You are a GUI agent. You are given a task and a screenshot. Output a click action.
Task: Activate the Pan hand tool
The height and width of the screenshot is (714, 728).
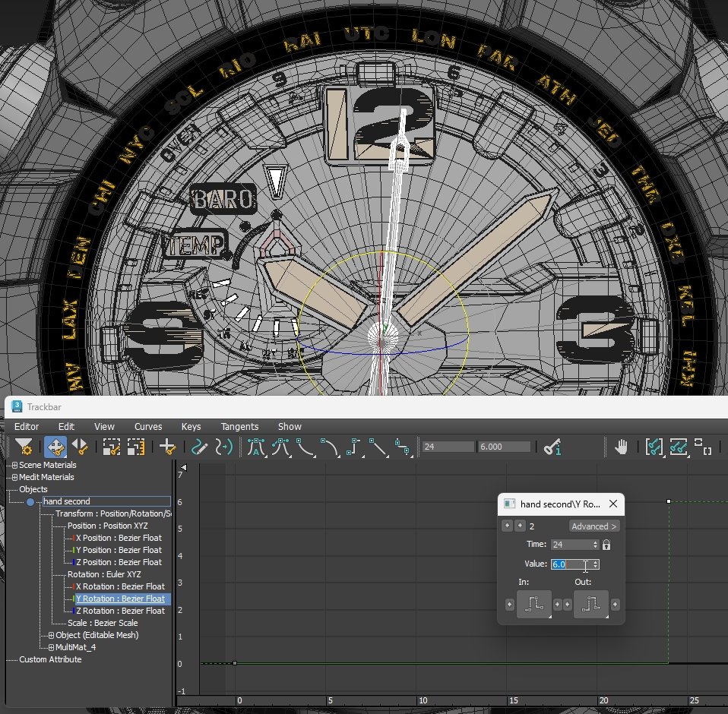click(x=621, y=447)
